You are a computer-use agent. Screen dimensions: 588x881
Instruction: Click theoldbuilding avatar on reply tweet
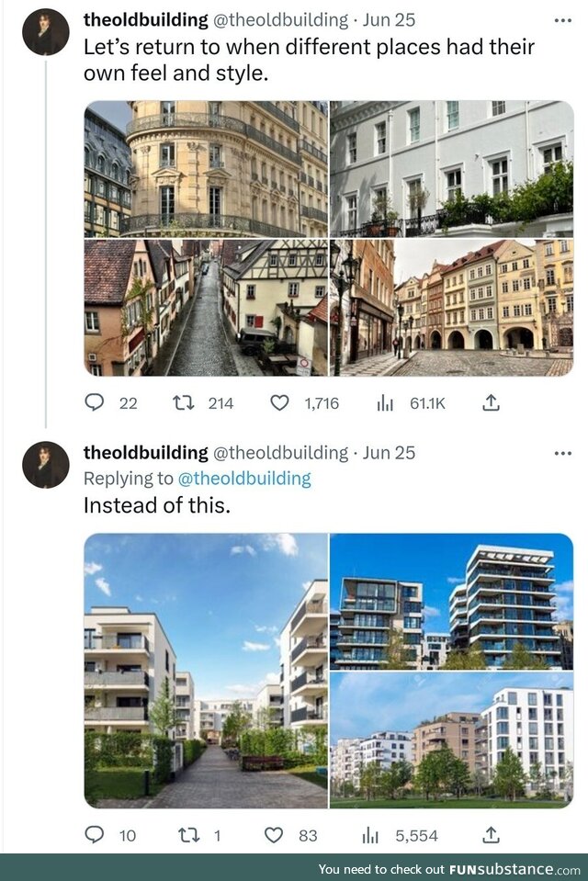[46, 465]
